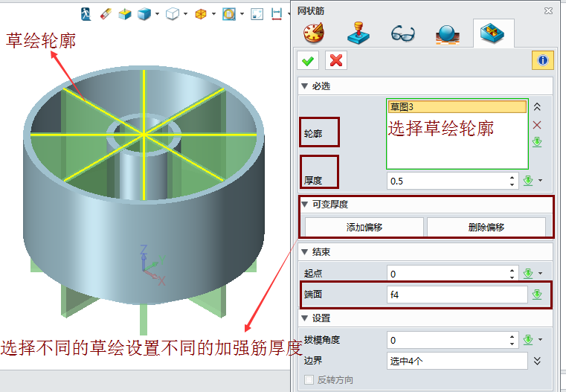Cancel with the red X button
Image resolution: width=566 pixels, height=392 pixels.
(336, 60)
